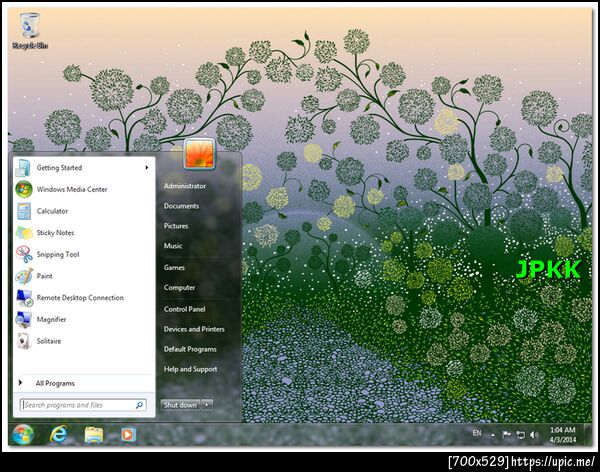Select the Magnifier label
Screen dimensions: 600x472
[x=51, y=319]
